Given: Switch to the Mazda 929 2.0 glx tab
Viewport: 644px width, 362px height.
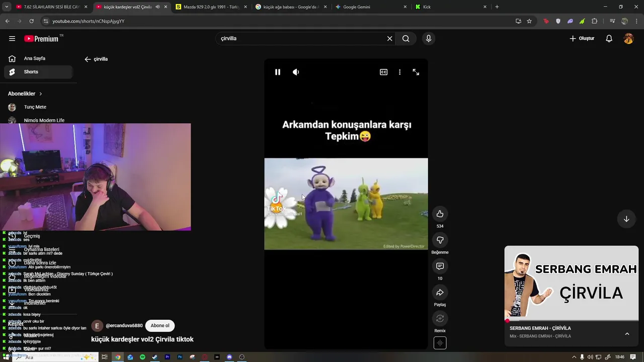Looking at the screenshot, I should [x=211, y=7].
